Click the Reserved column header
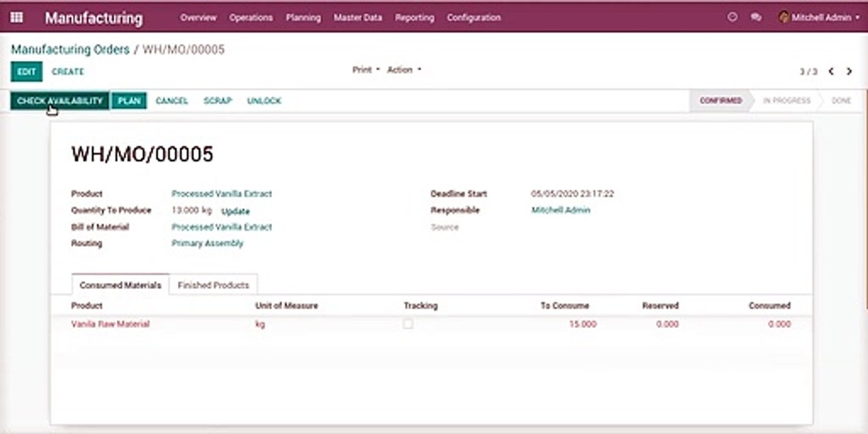Viewport: 868px width, 434px height. 661,306
